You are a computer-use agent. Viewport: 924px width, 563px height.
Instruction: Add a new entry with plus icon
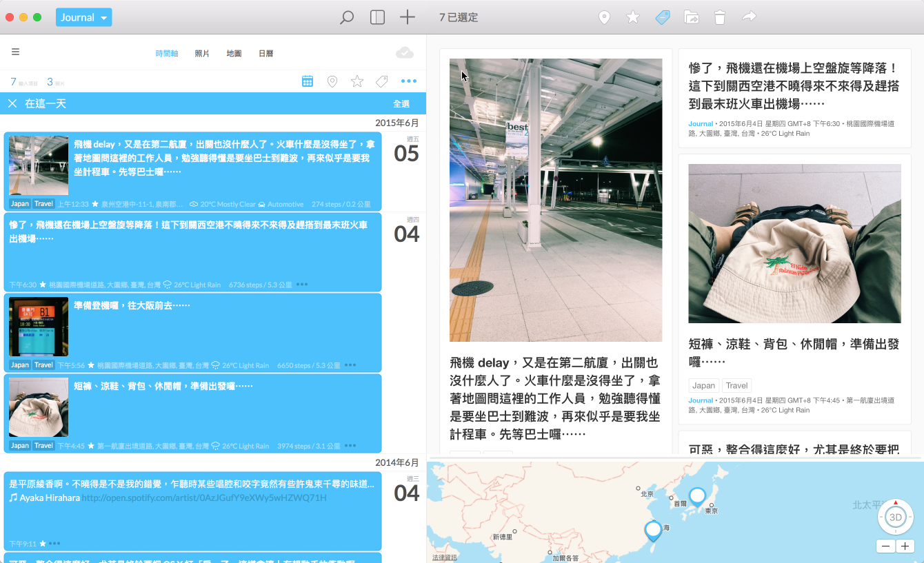tap(408, 17)
